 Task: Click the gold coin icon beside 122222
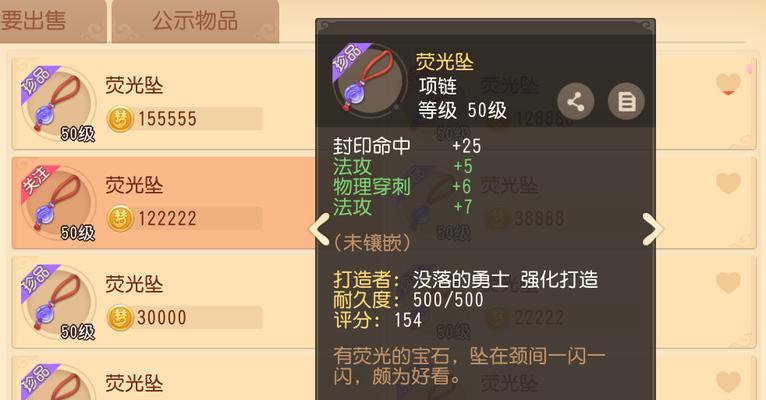120,218
